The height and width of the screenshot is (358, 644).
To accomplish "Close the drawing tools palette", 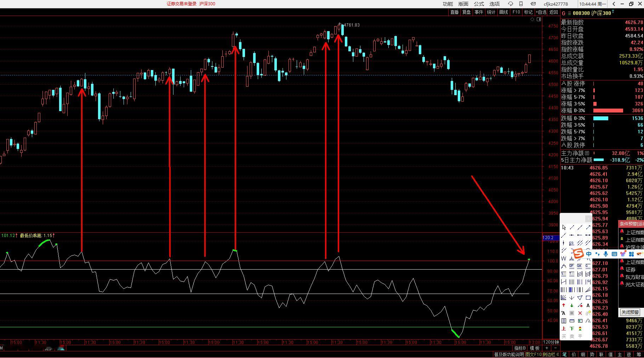I will point(588,218).
